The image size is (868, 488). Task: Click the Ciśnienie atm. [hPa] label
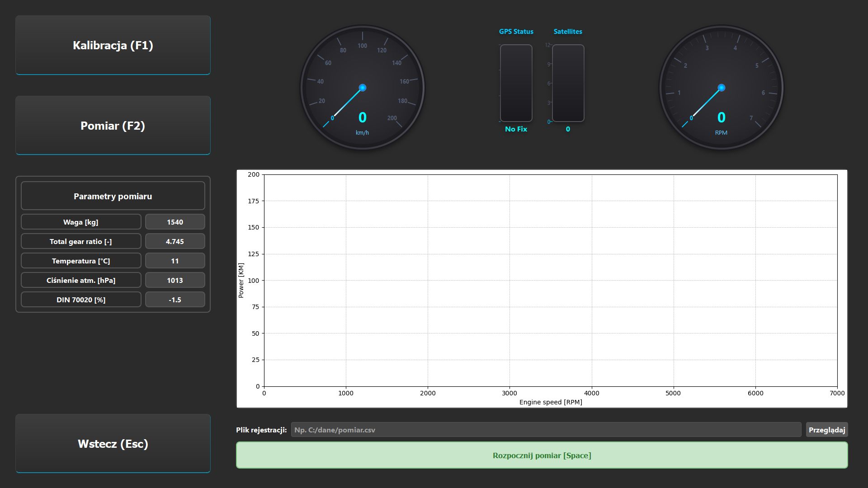point(81,280)
